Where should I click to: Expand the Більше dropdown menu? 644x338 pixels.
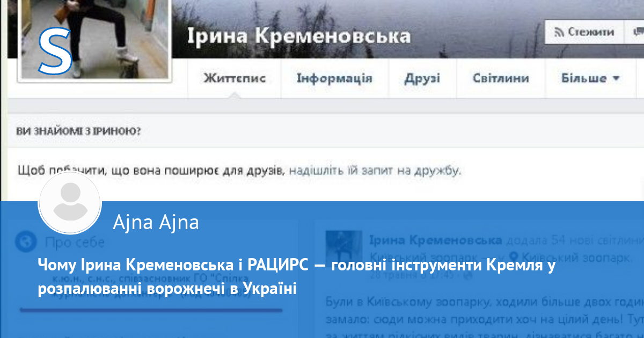point(590,78)
